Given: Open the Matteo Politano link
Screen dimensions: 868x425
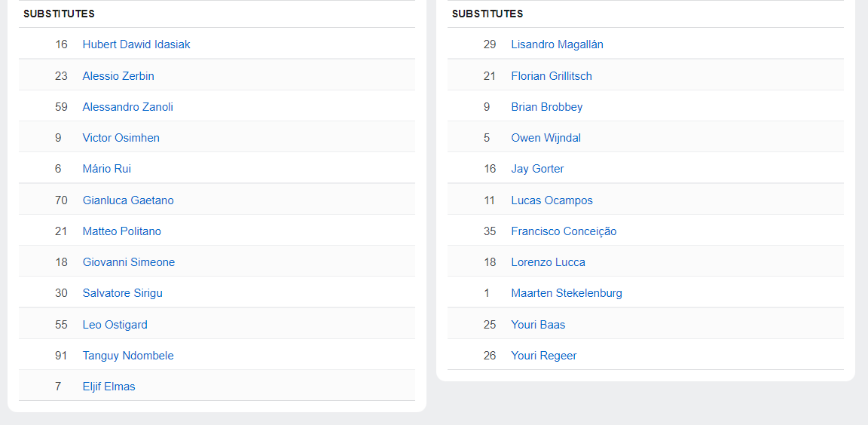Looking at the screenshot, I should (x=121, y=231).
